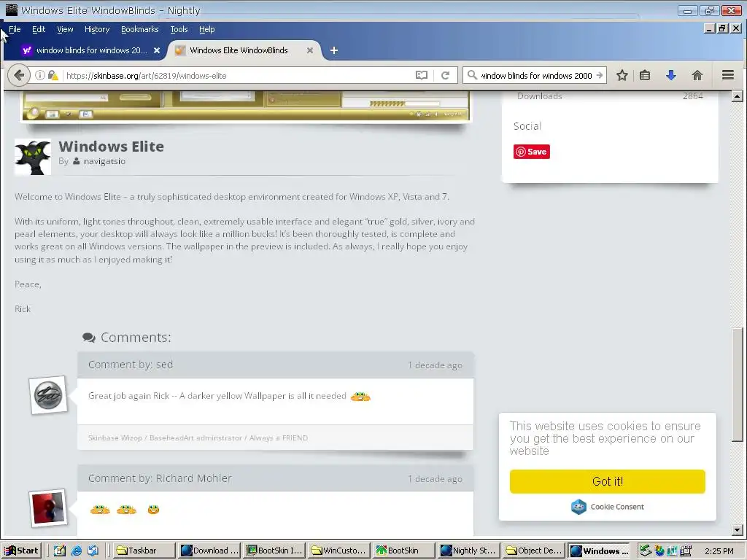Click the Windows Elite skin preview image

tap(247, 106)
